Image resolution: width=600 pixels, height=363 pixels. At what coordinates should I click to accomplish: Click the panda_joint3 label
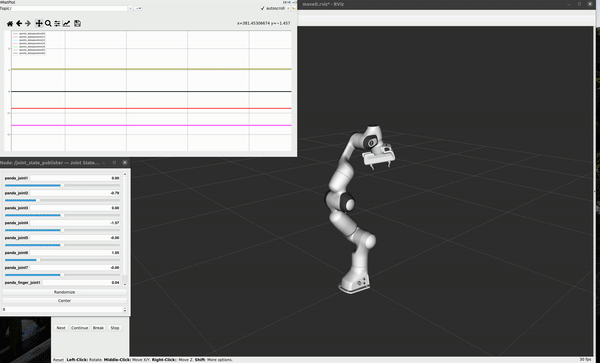[x=16, y=208]
